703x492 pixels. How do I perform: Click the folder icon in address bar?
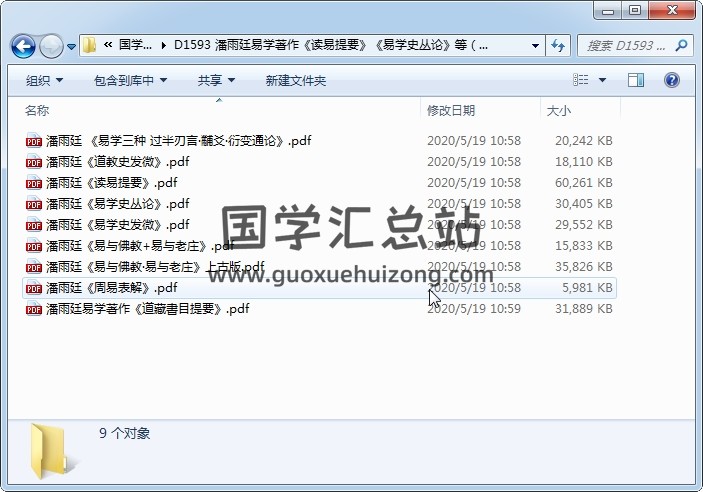click(90, 45)
